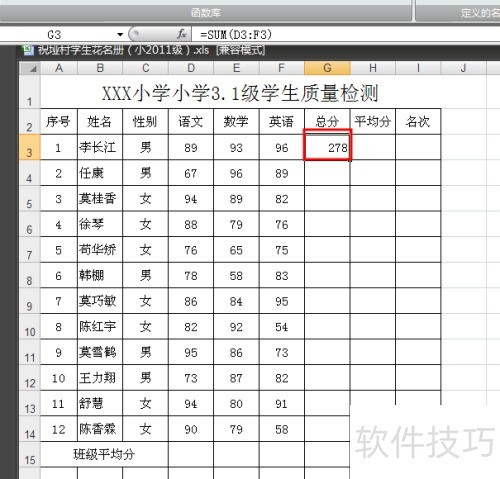The height and width of the screenshot is (479, 500).
Task: Click the 班级平均分 label cell
Action: 104,454
